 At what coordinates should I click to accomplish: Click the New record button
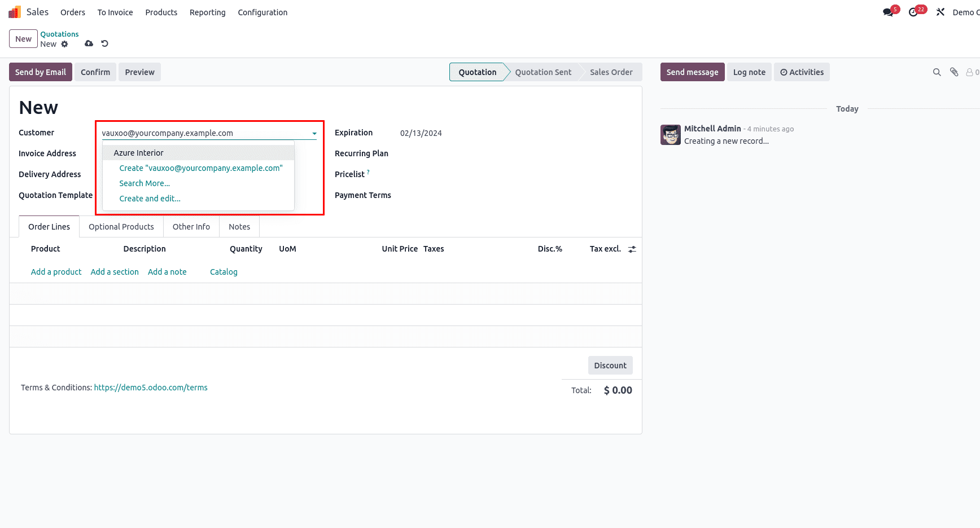click(23, 39)
